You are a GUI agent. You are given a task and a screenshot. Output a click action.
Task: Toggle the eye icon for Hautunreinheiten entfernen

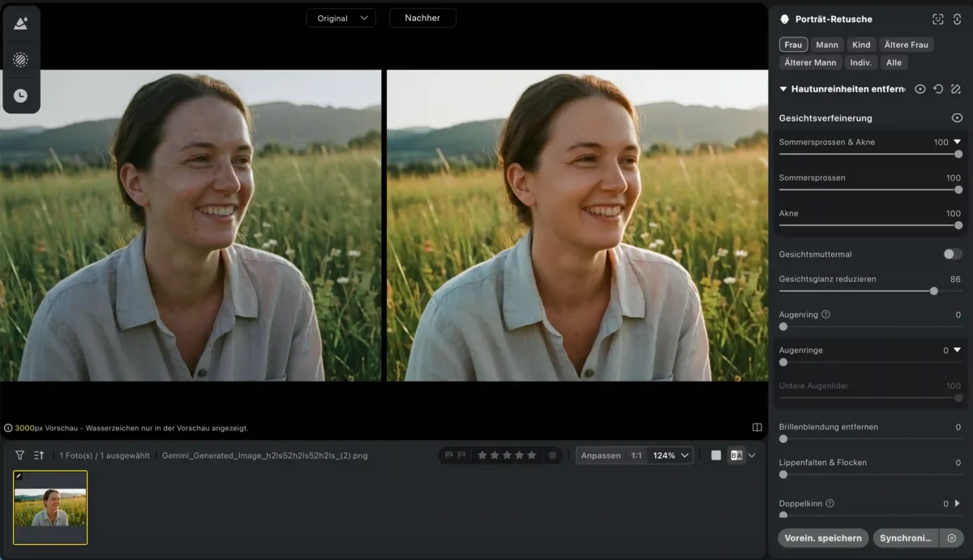pos(920,89)
